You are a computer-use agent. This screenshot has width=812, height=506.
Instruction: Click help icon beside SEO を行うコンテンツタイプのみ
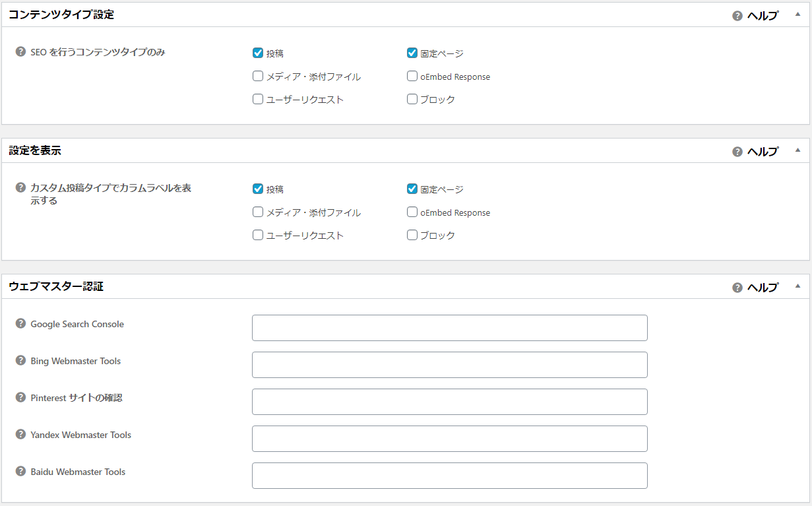(x=20, y=52)
